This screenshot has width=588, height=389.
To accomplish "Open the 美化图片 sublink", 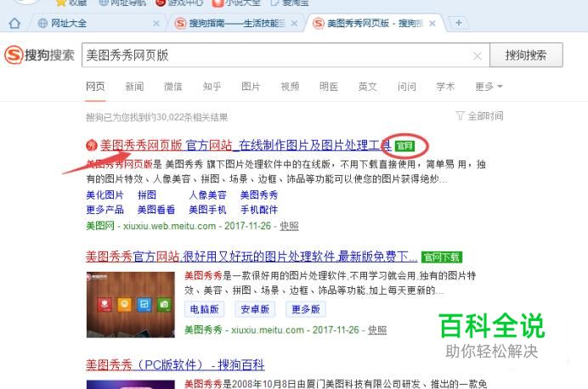I will [x=105, y=194].
